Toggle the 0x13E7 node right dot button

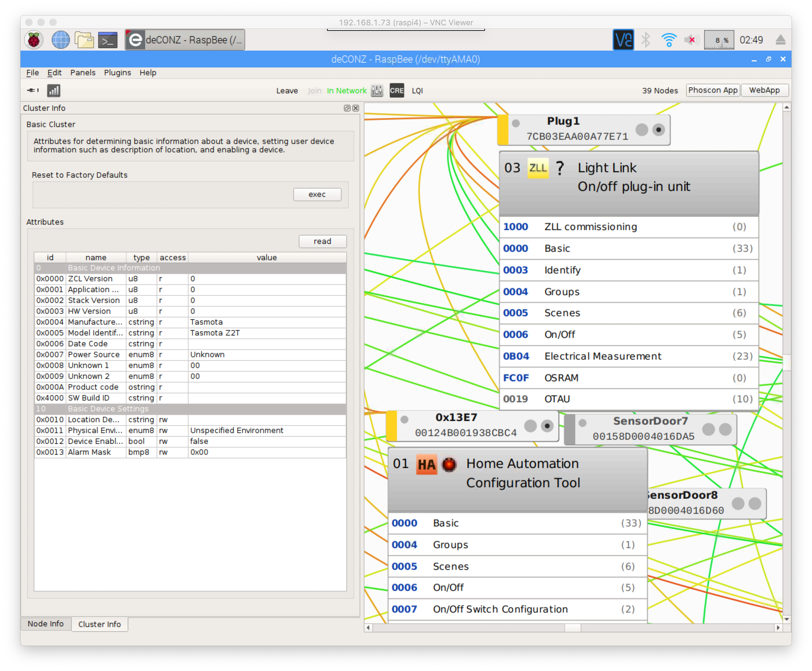[x=547, y=426]
